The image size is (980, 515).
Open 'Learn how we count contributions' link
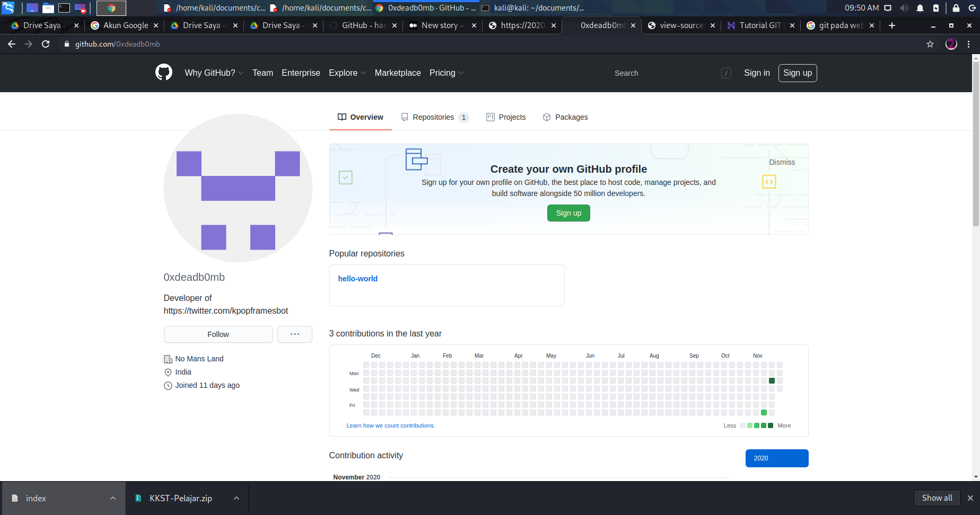(390, 425)
